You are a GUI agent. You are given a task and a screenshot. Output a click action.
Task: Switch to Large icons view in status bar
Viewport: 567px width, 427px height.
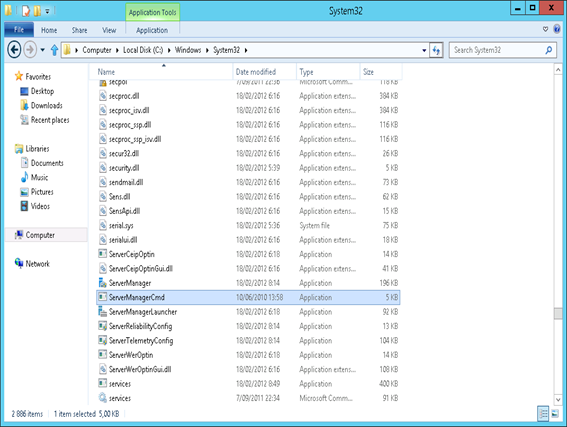[x=555, y=414]
